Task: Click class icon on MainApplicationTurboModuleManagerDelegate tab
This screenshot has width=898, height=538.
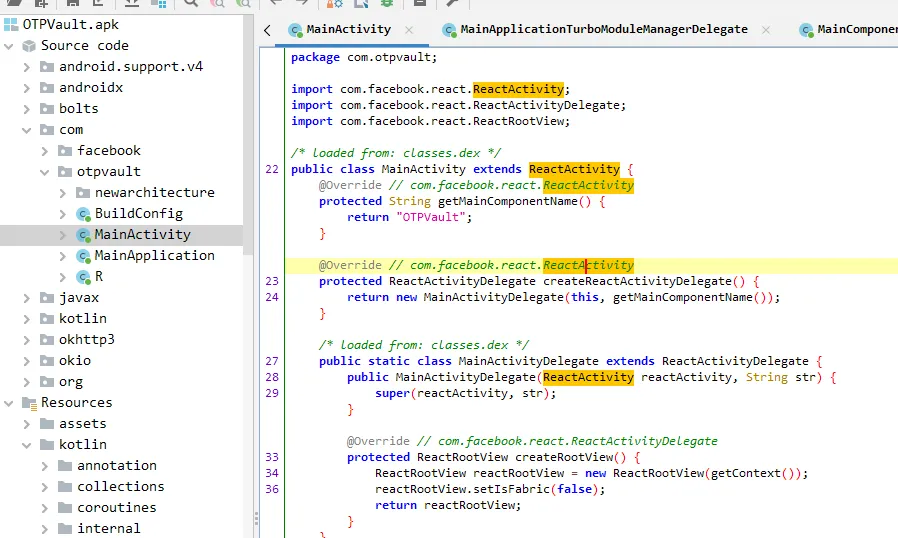Action: tap(449, 30)
